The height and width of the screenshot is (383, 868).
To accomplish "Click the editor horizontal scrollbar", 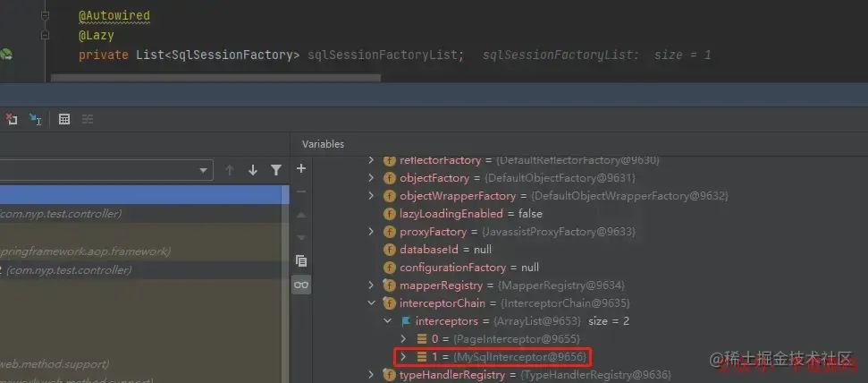I will 216,78.
